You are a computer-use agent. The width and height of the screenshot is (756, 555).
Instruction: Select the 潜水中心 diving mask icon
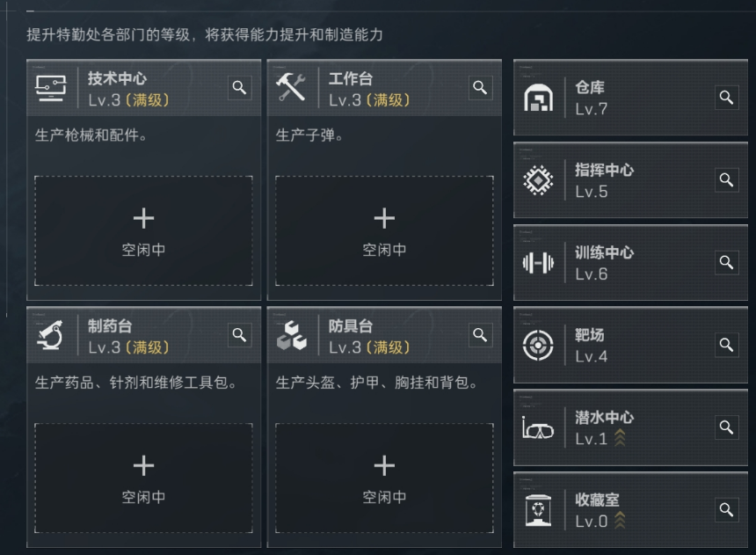pyautogui.click(x=538, y=428)
